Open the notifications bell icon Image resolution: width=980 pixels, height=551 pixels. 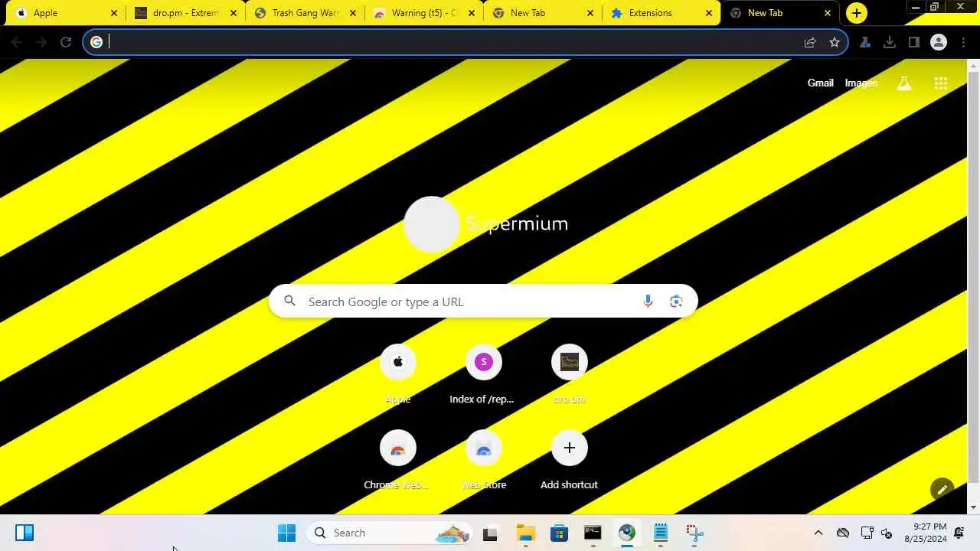coord(959,533)
